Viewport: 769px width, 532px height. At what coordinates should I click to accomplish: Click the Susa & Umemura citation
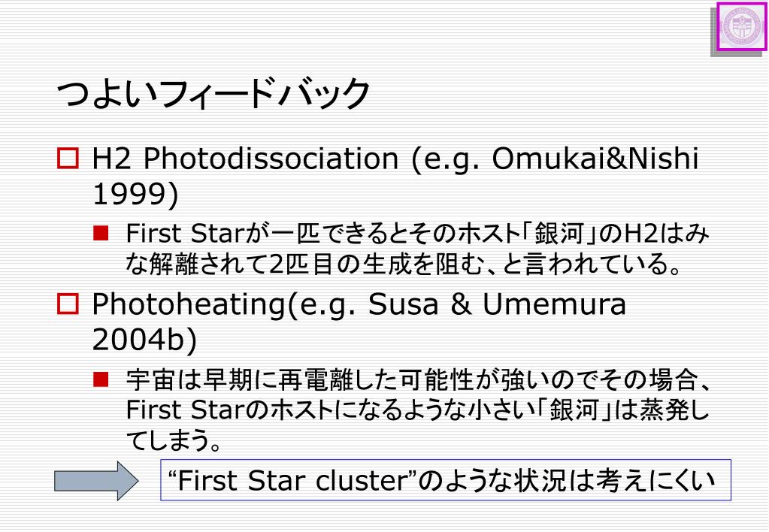pos(497,304)
